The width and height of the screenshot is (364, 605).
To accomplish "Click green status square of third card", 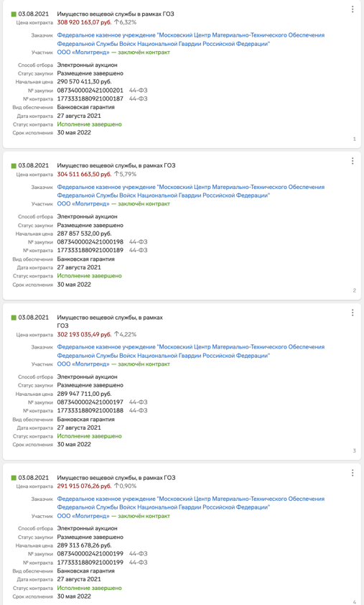I will pyautogui.click(x=14, y=318).
